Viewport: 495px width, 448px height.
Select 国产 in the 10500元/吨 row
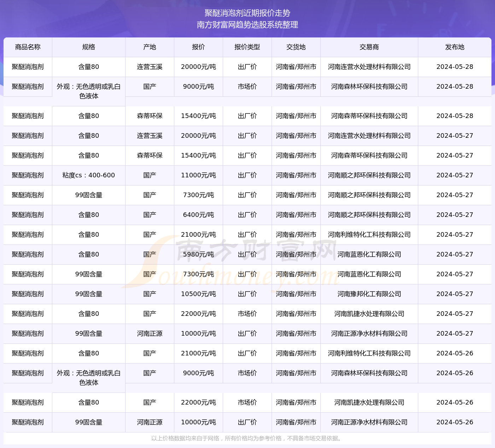150,294
